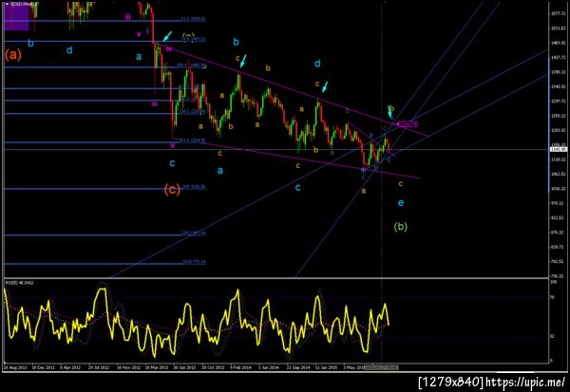Select the orange (c) wave label
570x392 pixels.
click(x=172, y=189)
